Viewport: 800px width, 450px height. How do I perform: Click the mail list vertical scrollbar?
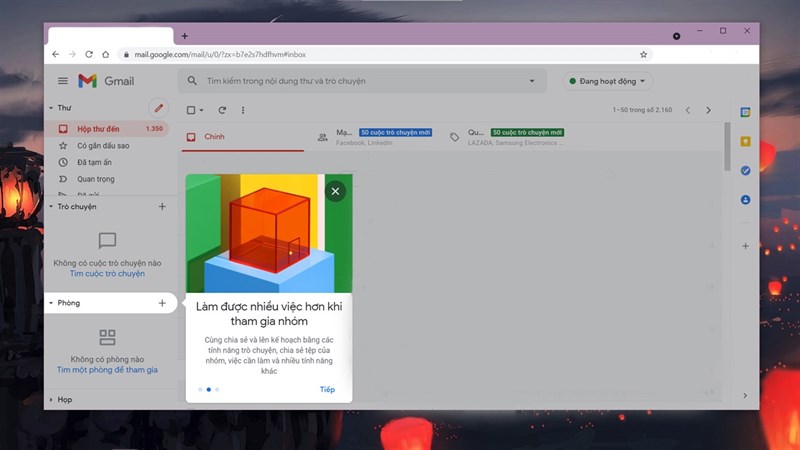click(x=727, y=147)
